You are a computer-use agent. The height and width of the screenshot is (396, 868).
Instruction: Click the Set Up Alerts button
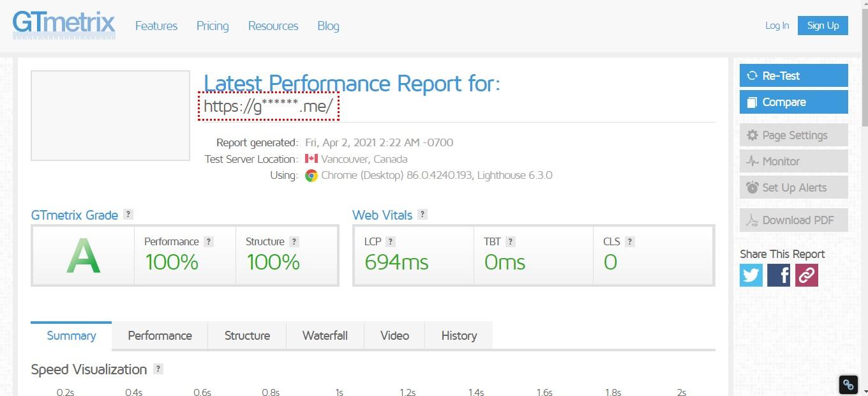click(793, 187)
